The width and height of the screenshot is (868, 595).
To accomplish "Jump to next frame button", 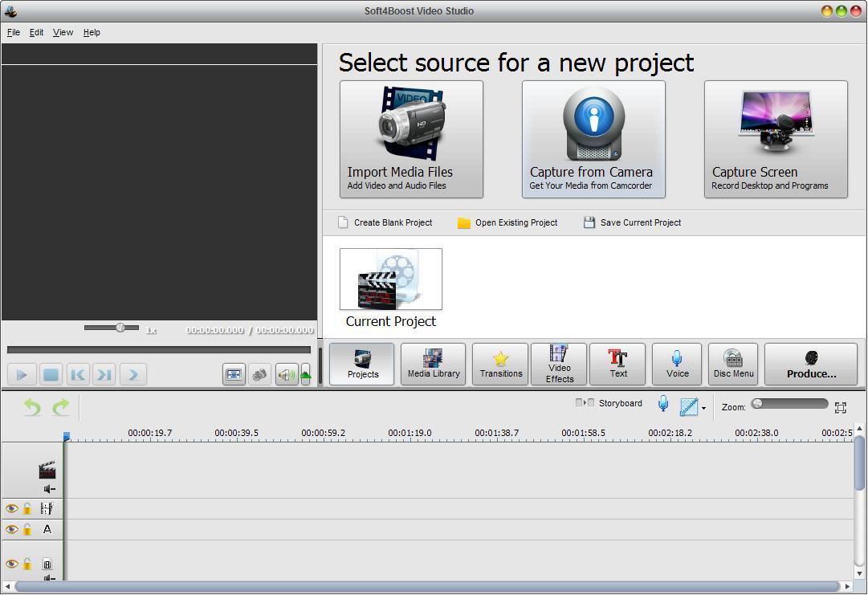I will tap(104, 375).
